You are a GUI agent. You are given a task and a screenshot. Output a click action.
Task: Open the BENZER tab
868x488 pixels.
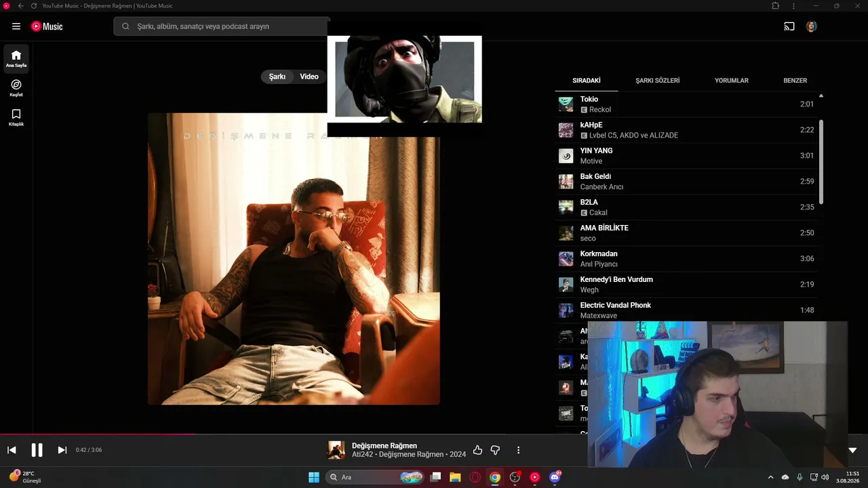point(795,81)
